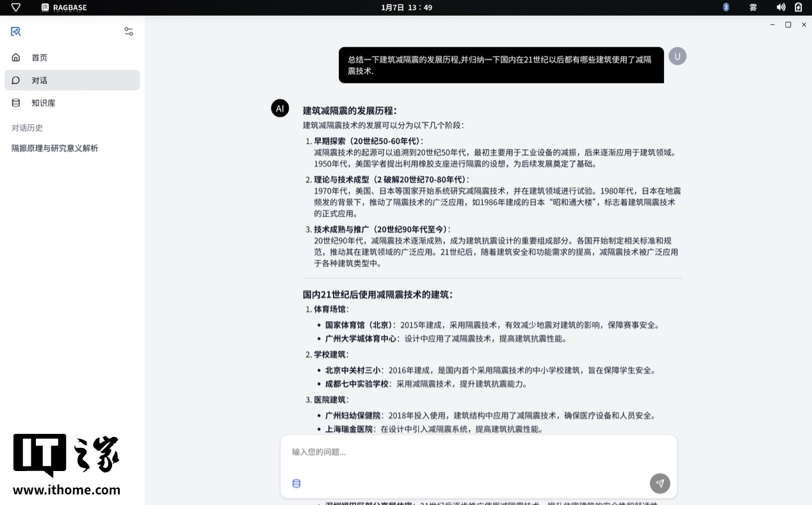Click the AI avatar beside the response
Screen dimensions: 812x505
[280, 108]
